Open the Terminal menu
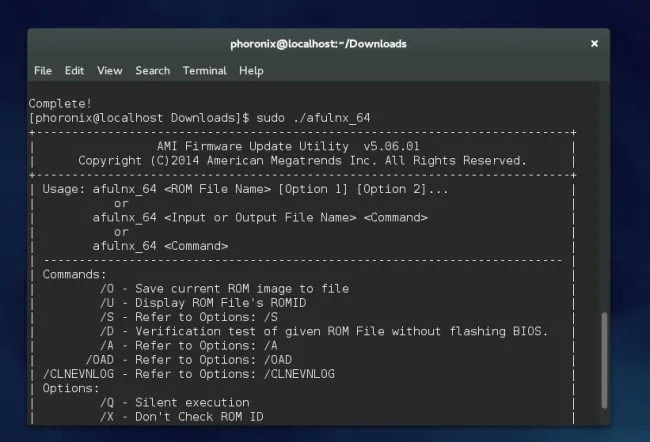The image size is (650, 442). (204, 71)
